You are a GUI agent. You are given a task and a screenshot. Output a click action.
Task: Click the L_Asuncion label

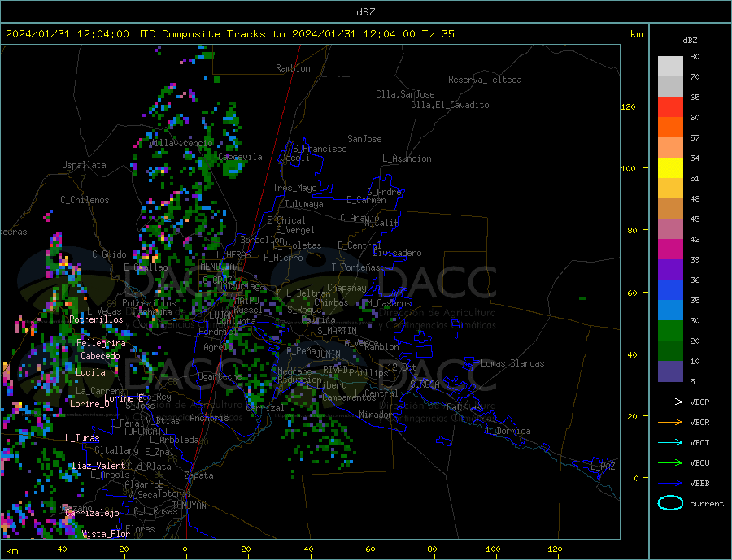(407, 158)
